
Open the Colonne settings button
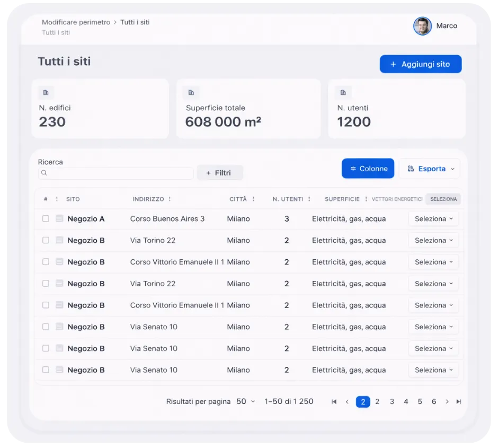368,169
